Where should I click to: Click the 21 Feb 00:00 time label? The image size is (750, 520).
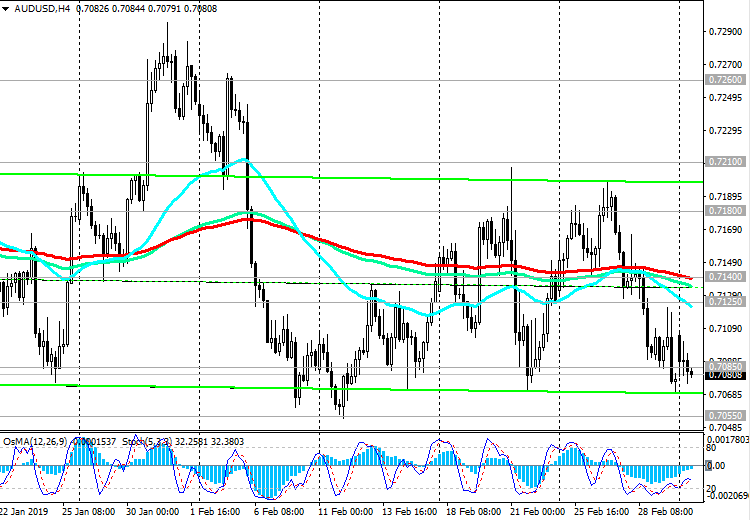pos(538,511)
